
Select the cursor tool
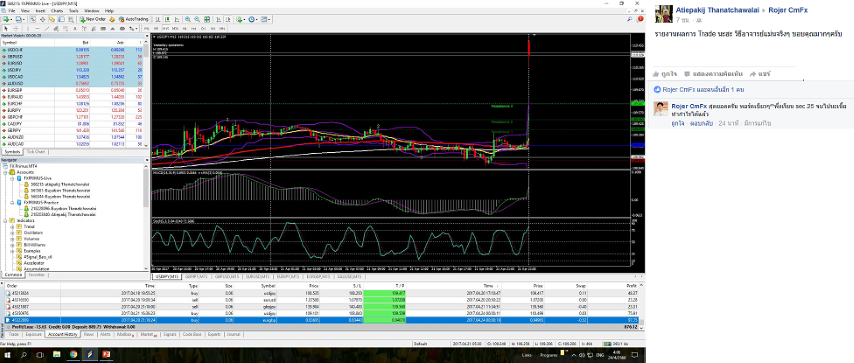point(6,28)
